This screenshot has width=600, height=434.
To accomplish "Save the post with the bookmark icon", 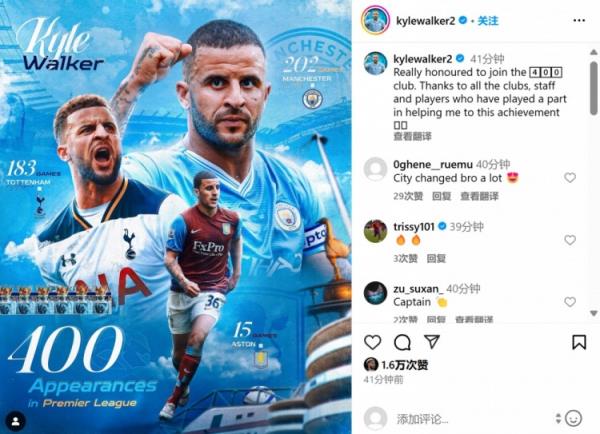I will pos(579,342).
